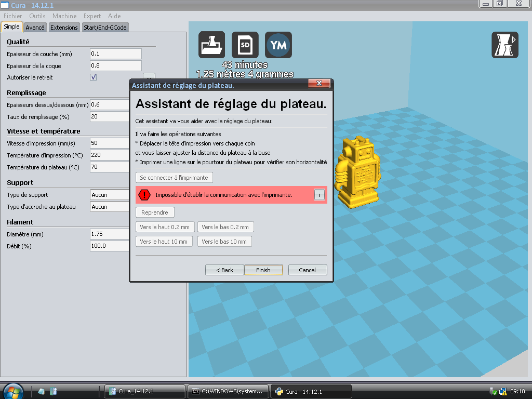
Task: Open 'Type de support' dropdown
Action: coord(110,195)
